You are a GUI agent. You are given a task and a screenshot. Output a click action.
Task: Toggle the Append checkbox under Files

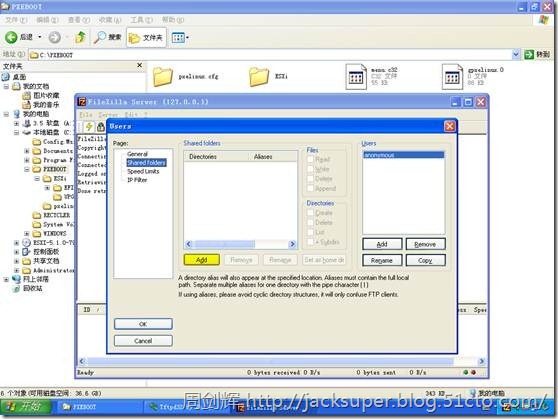tap(310, 188)
